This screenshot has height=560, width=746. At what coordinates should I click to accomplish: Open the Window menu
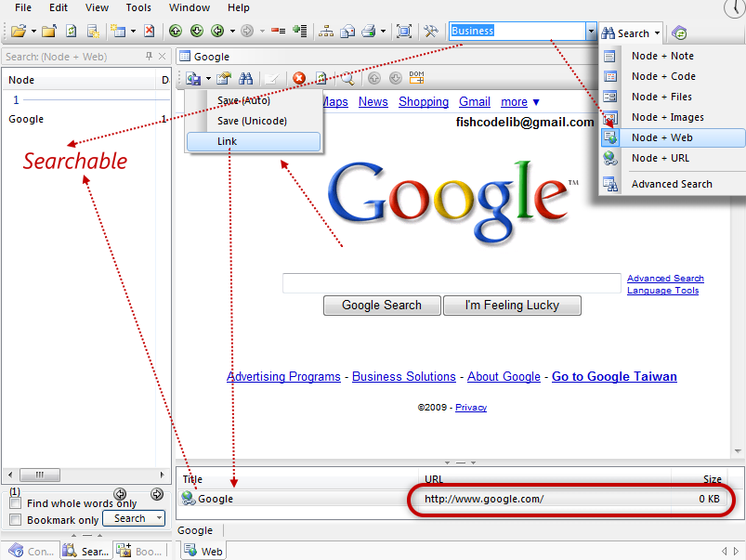(190, 7)
